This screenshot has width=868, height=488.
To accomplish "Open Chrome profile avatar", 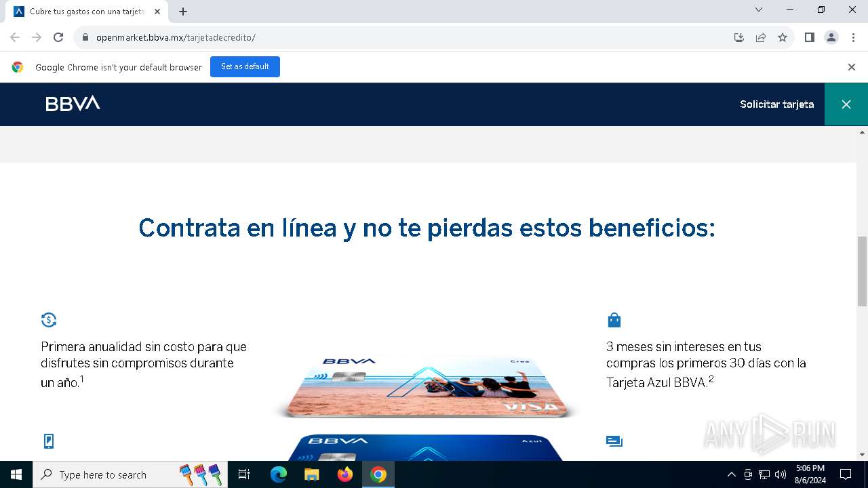I will click(x=831, y=37).
